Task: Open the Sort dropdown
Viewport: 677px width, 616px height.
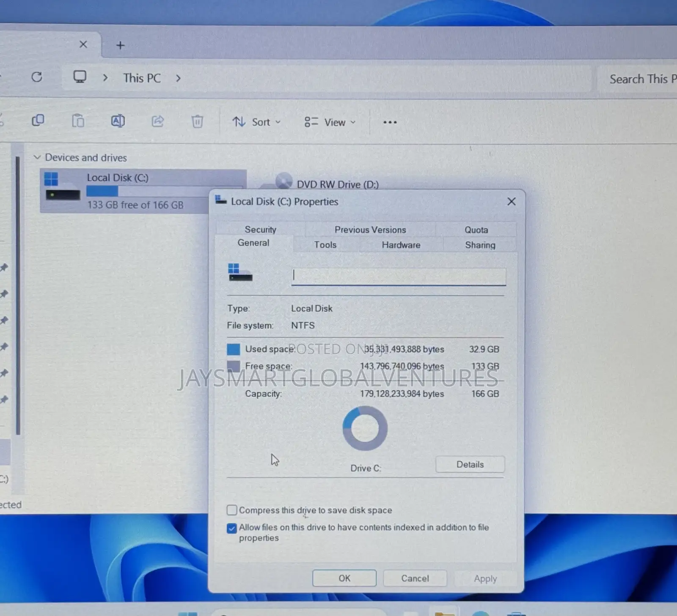Action: (256, 122)
